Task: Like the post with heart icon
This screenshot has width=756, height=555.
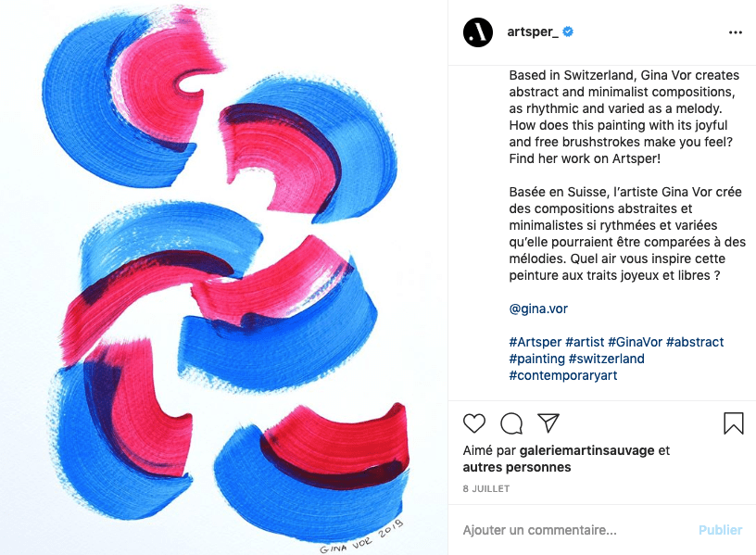Action: pyautogui.click(x=474, y=423)
